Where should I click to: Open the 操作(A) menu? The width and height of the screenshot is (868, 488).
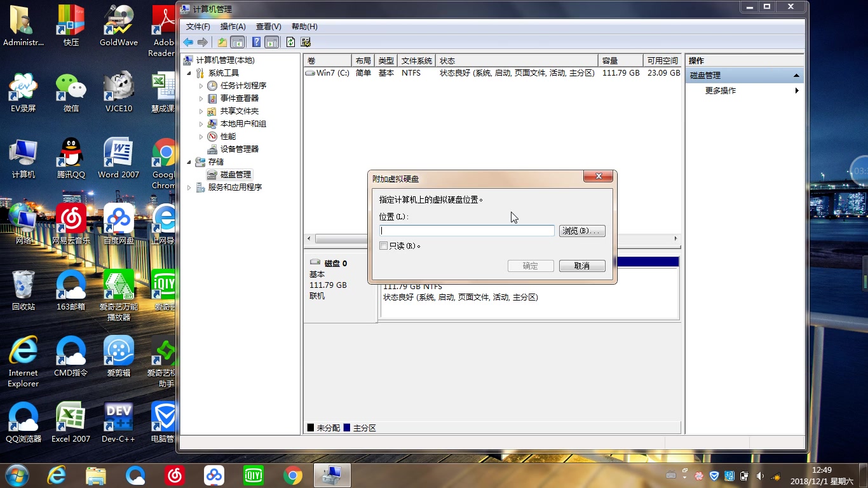(233, 26)
